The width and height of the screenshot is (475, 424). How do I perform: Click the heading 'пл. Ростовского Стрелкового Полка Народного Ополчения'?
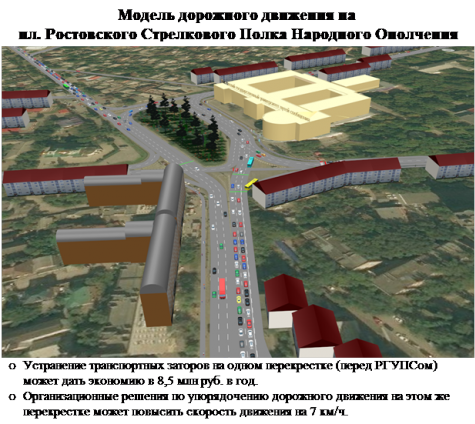click(238, 34)
